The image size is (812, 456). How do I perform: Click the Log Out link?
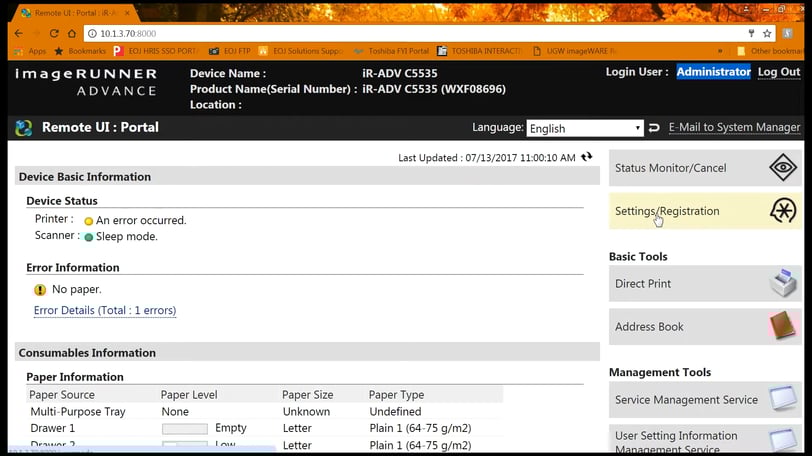(x=779, y=72)
